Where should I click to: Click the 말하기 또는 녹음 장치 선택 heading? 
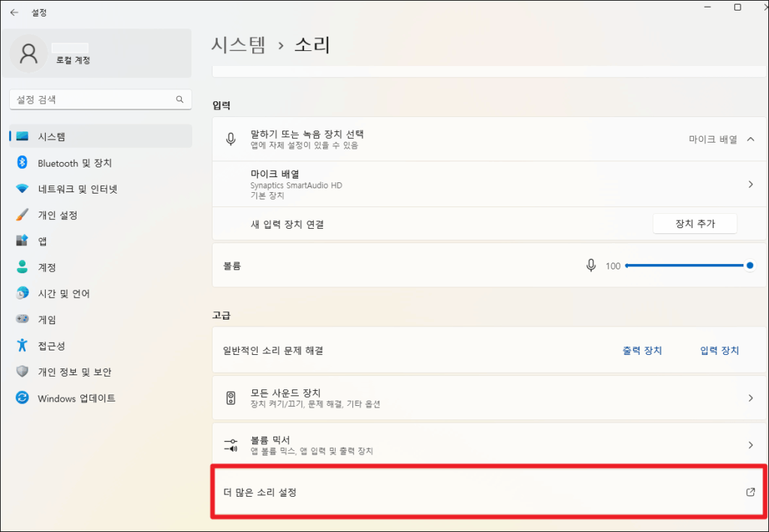307,134
